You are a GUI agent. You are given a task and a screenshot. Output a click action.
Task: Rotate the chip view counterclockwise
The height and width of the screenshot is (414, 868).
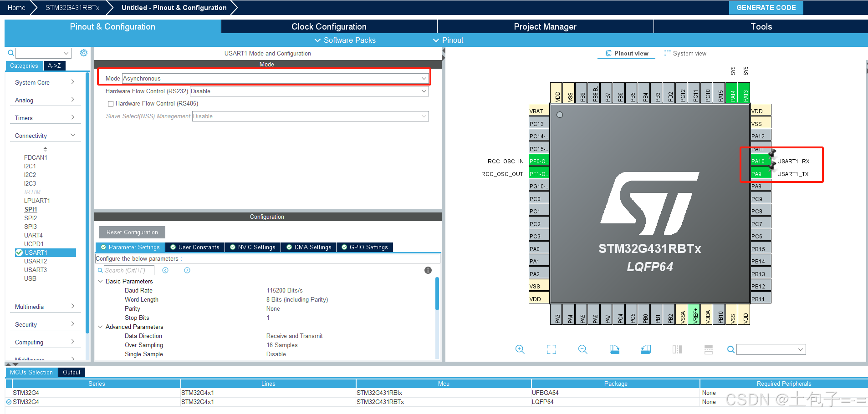click(646, 349)
